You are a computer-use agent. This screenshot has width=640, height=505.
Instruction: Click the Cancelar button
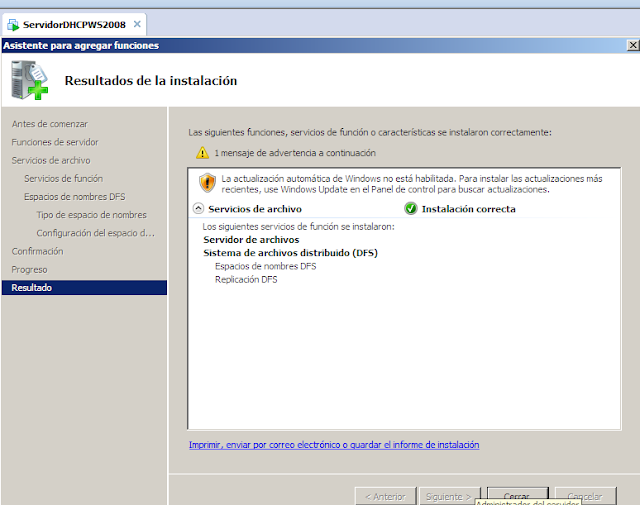point(585,496)
